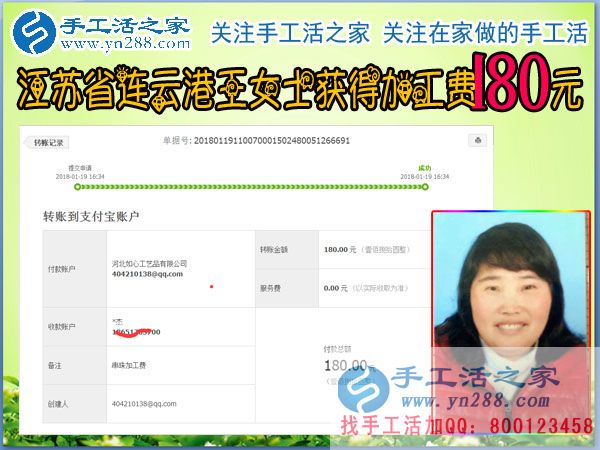Select the payer company name 河北如心工艺品有限公司
600x450 pixels.
point(149,264)
